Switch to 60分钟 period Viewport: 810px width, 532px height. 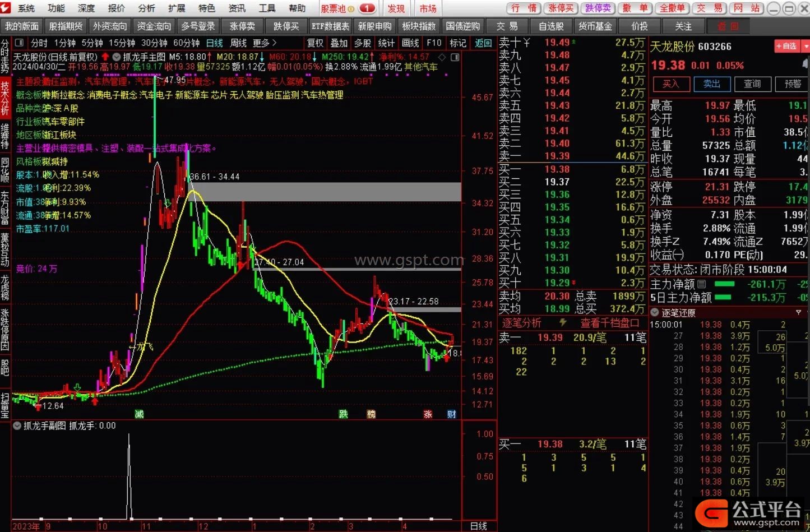[x=186, y=43]
